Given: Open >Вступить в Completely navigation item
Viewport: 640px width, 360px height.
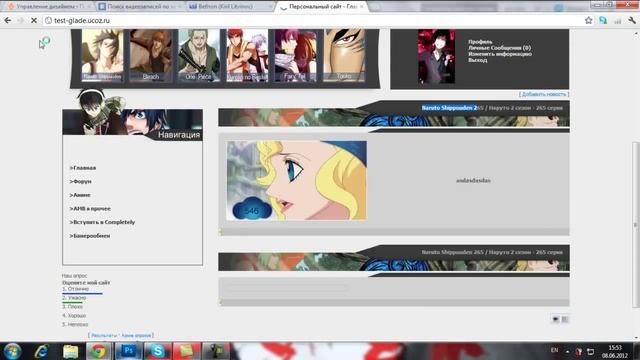Looking at the screenshot, I should tap(102, 222).
